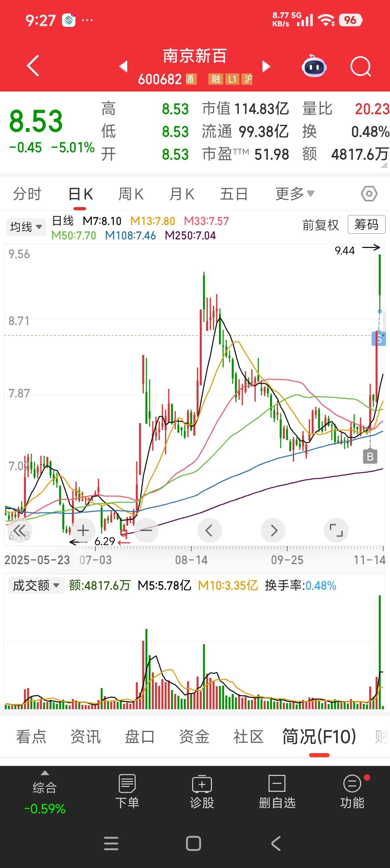Open 社区 community tab

click(x=249, y=736)
